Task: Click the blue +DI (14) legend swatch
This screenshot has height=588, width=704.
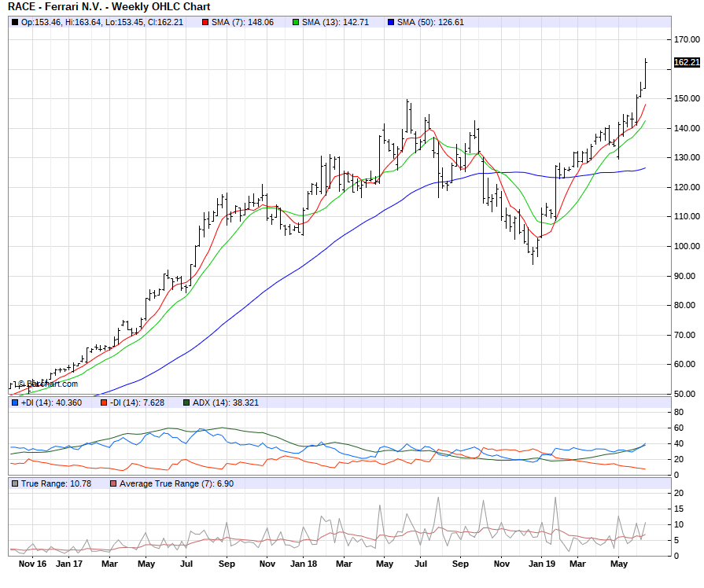Action: coord(15,402)
